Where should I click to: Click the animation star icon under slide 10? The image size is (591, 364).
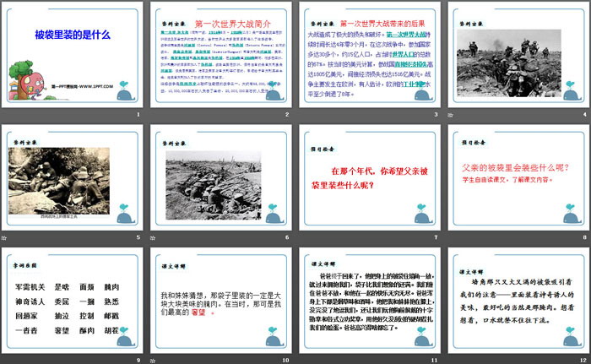[153, 361]
